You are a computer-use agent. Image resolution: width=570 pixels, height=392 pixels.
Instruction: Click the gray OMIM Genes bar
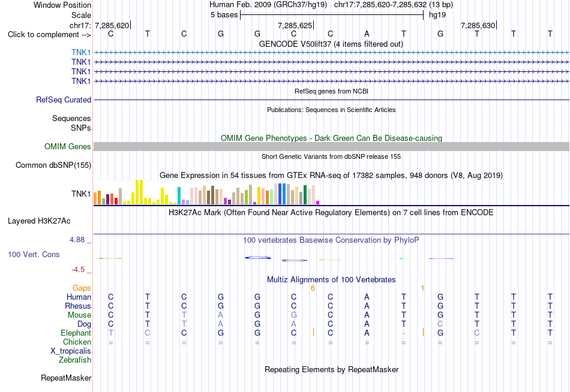point(331,146)
